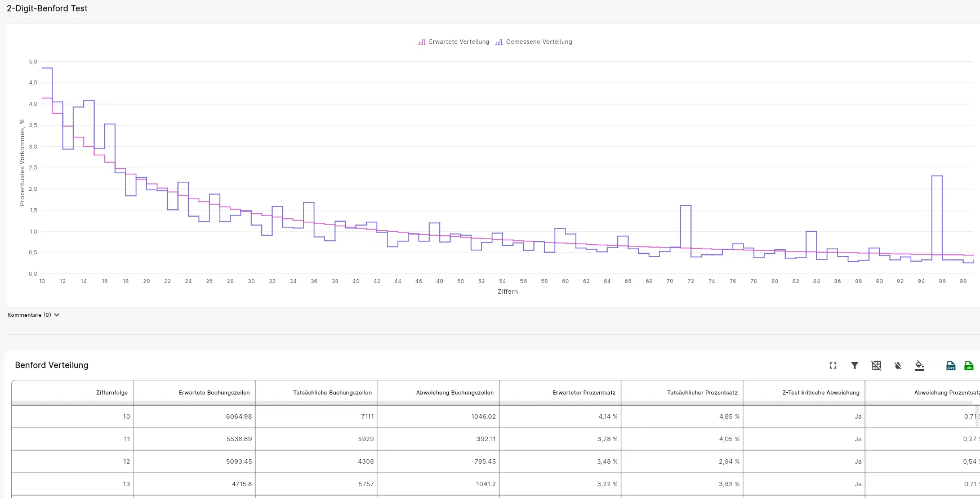Screen dimensions: 980x498
Task: Click the Abweichung Buchungszeilen column header
Action: pos(455,393)
